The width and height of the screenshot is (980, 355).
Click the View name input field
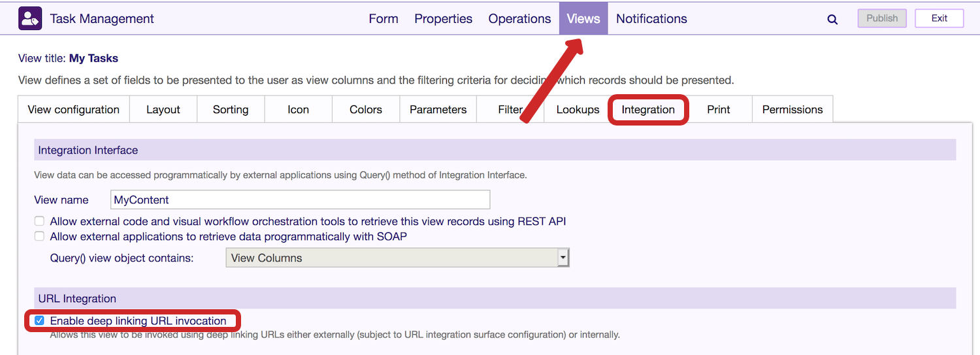pyautogui.click(x=300, y=199)
